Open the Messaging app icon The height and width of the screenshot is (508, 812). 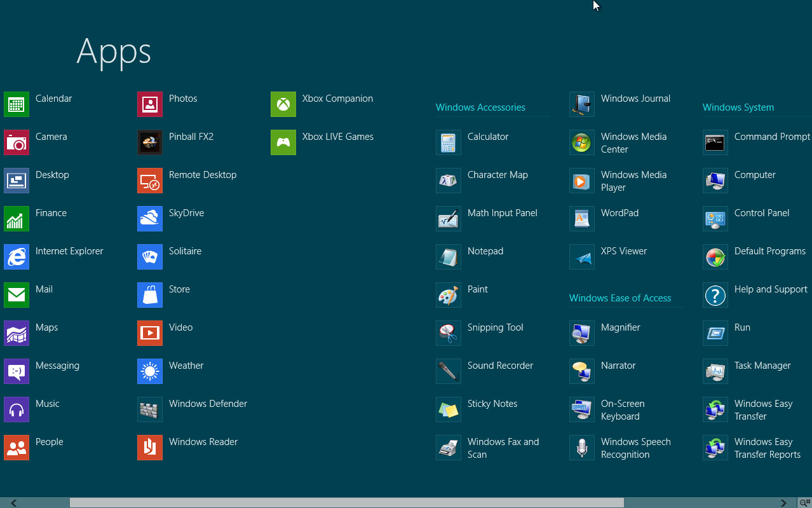pyautogui.click(x=17, y=371)
